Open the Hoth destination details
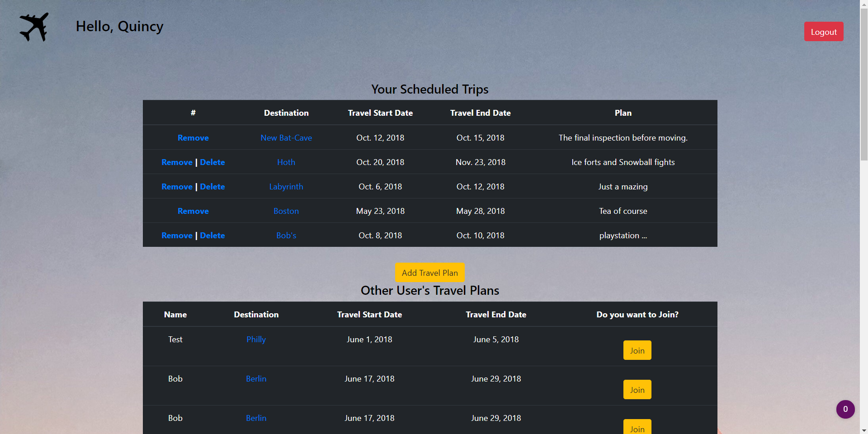 tap(286, 162)
